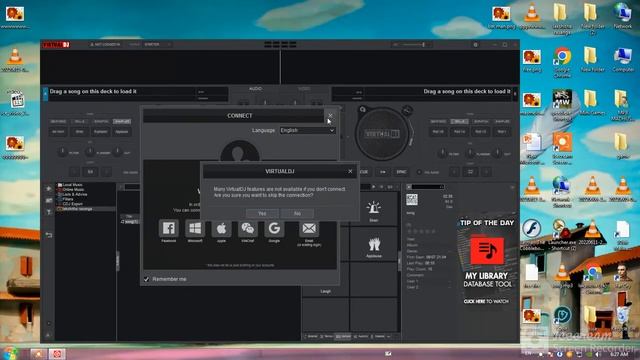640x360 pixels.
Task: Click the NOT LOGGED IN status in the title bar
Action: [105, 44]
